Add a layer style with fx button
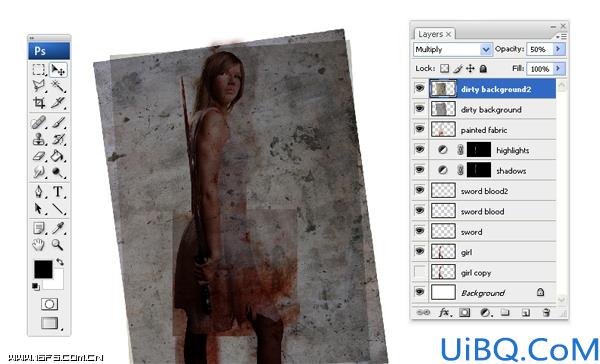Screen dimensions: 600x364 pyautogui.click(x=444, y=312)
